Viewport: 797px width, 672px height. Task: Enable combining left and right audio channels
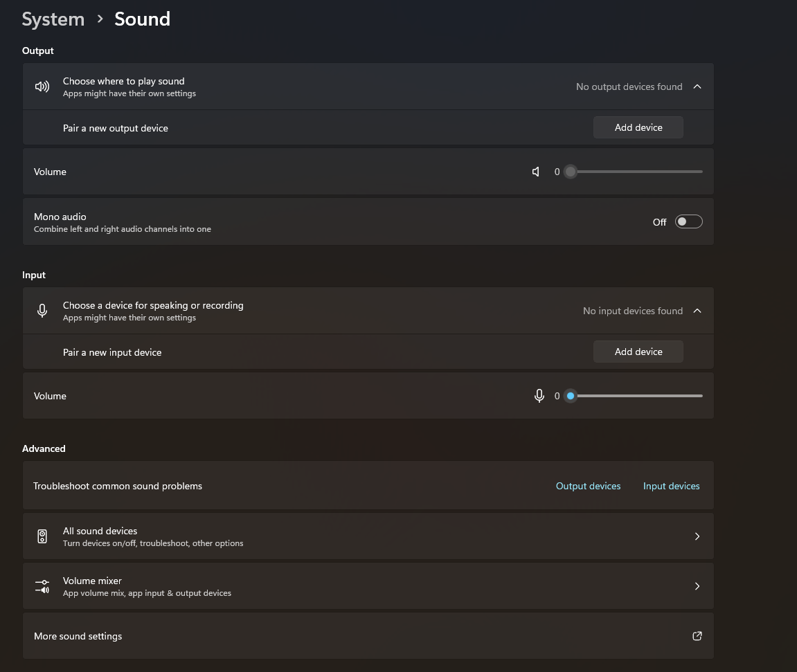[688, 221]
